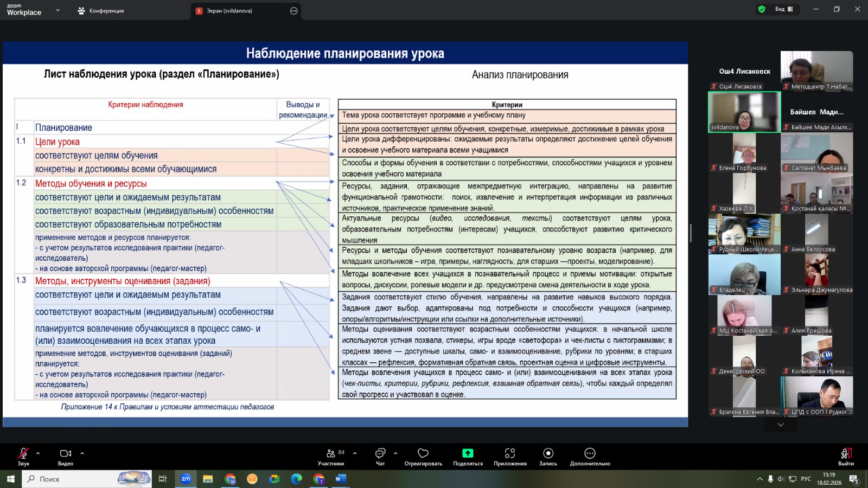This screenshot has height=488, width=868.
Task: Click the Windows taskbar Поиск search box
Action: coord(87,479)
